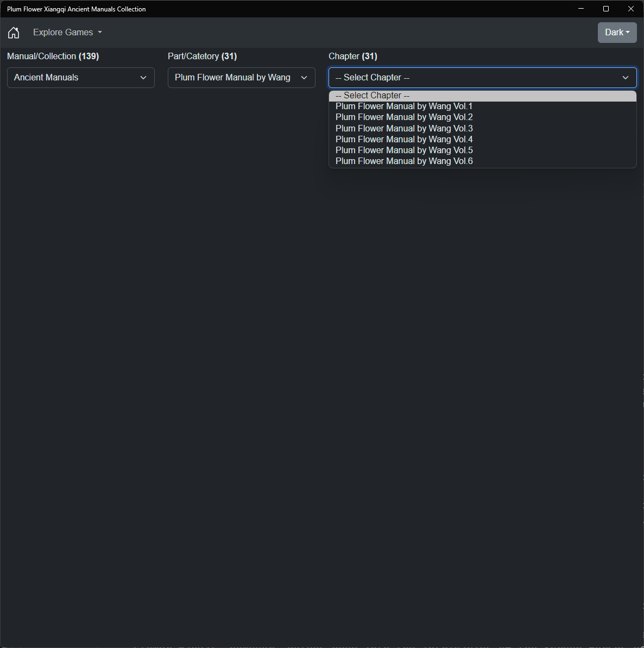Select Plum Flower Manual by Wang Vol.4

pos(483,139)
